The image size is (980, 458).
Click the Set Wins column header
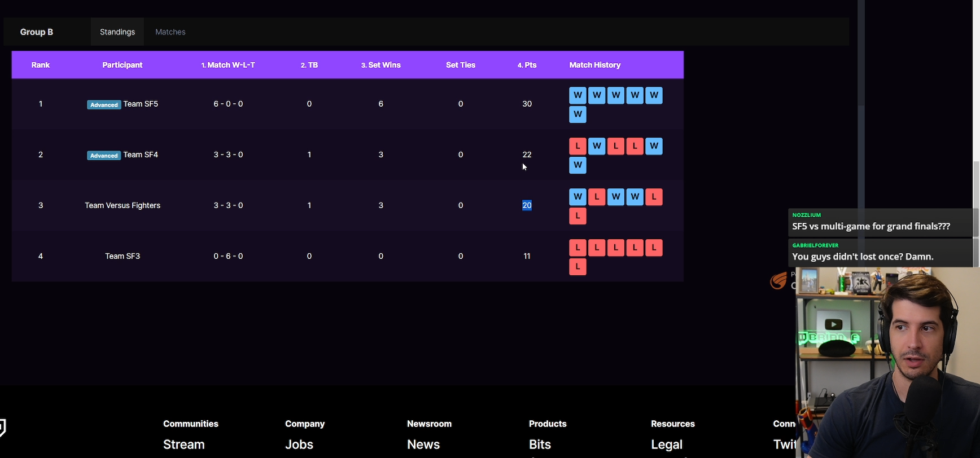tap(381, 65)
